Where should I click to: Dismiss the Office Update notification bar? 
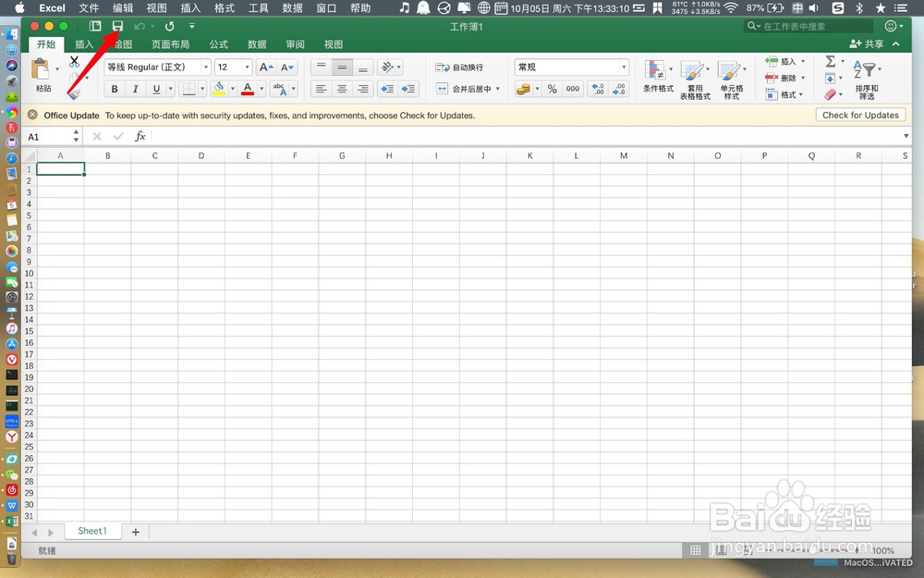click(32, 115)
